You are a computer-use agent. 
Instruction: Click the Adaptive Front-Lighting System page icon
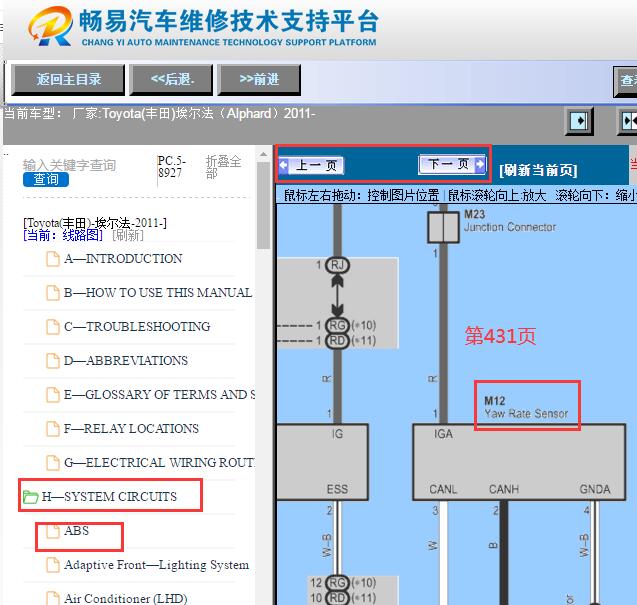52,565
